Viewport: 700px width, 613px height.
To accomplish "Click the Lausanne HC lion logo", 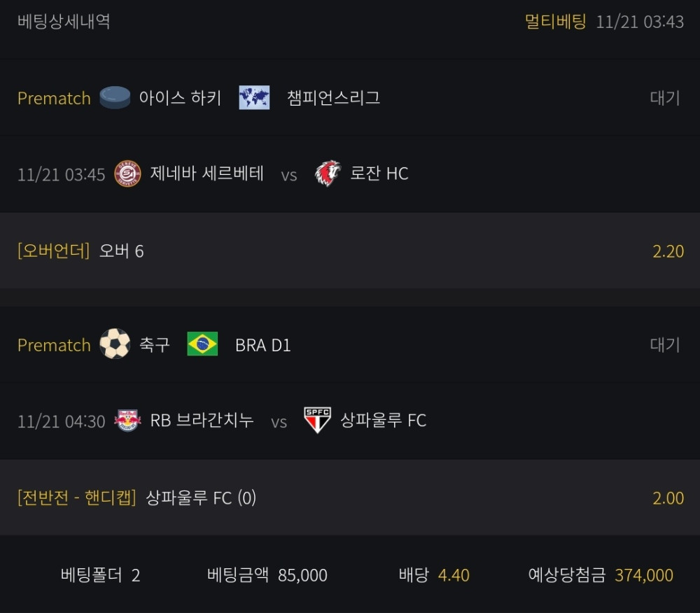I will click(328, 174).
